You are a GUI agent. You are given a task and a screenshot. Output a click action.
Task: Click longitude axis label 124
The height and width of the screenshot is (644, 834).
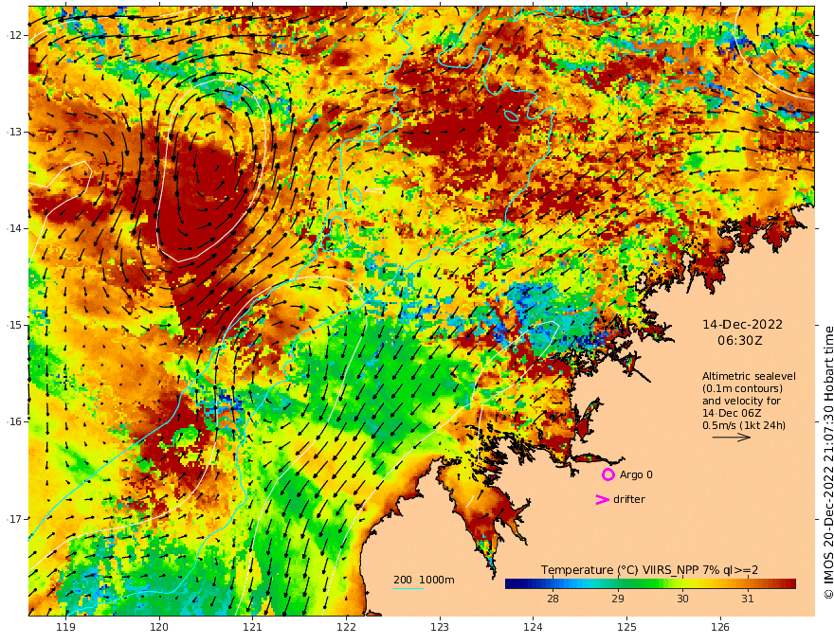tap(533, 627)
